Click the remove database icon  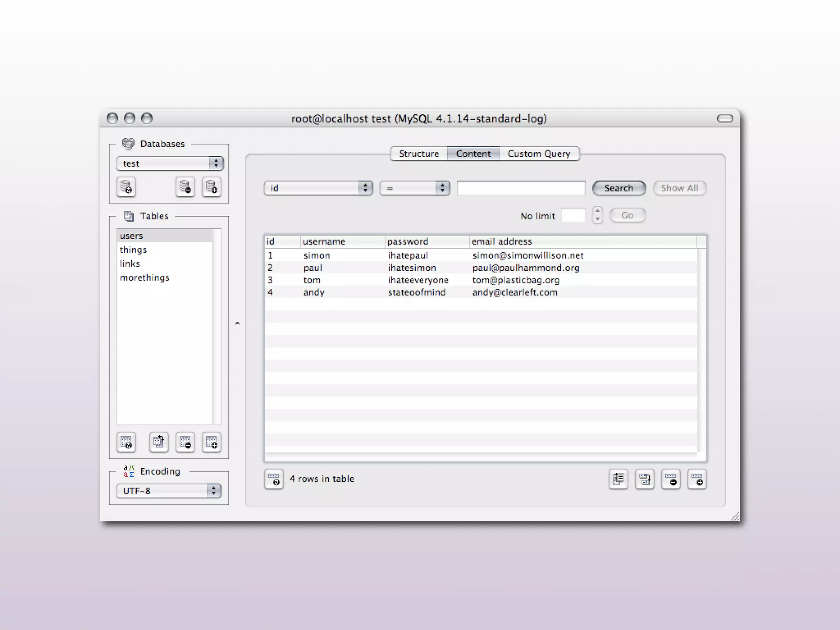point(185,187)
